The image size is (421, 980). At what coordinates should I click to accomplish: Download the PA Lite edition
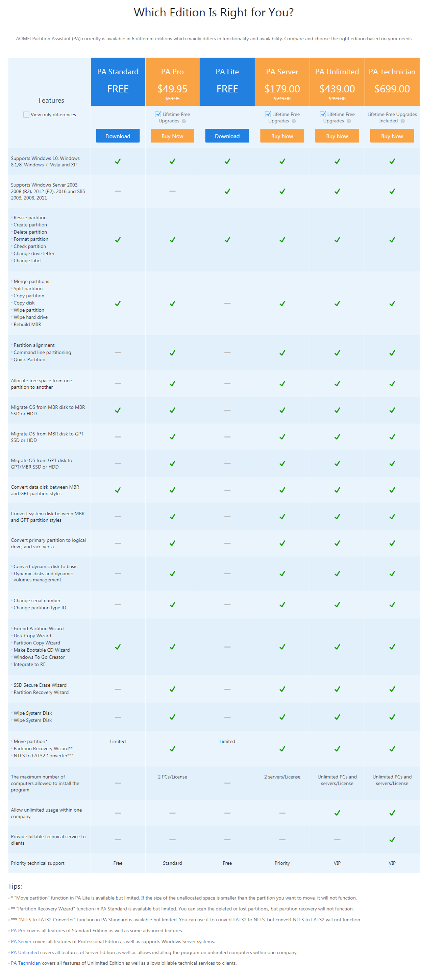(x=227, y=136)
